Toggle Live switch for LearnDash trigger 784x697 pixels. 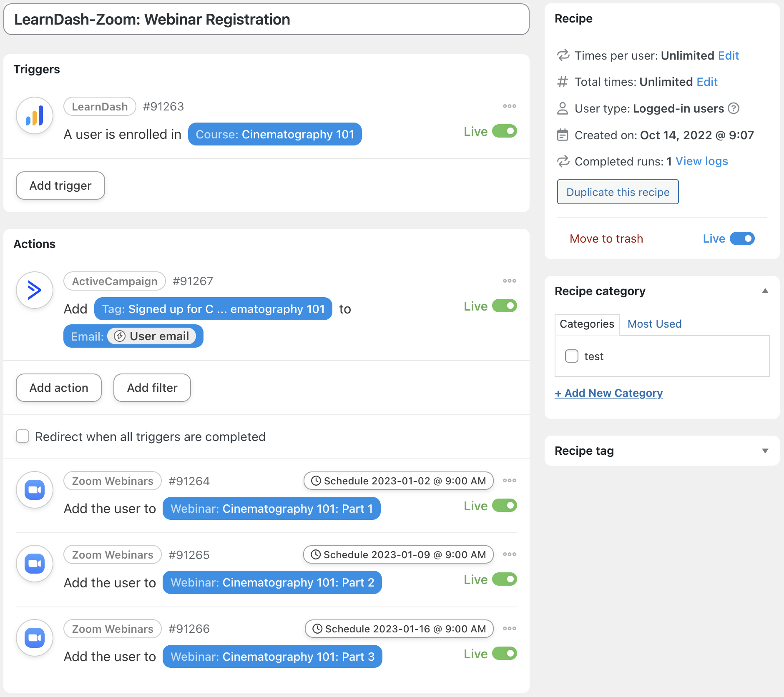coord(505,131)
